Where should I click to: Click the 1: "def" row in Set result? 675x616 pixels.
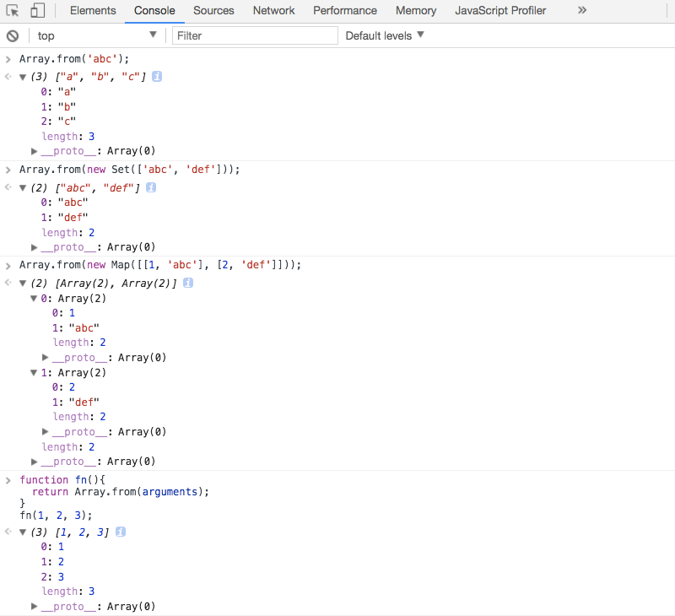coord(65,217)
